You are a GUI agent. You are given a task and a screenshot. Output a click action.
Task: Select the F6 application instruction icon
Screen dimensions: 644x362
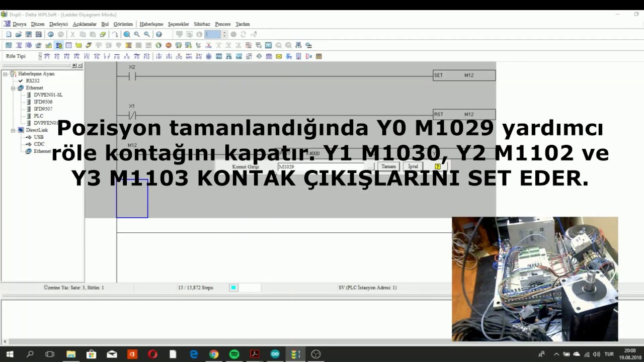point(97,56)
